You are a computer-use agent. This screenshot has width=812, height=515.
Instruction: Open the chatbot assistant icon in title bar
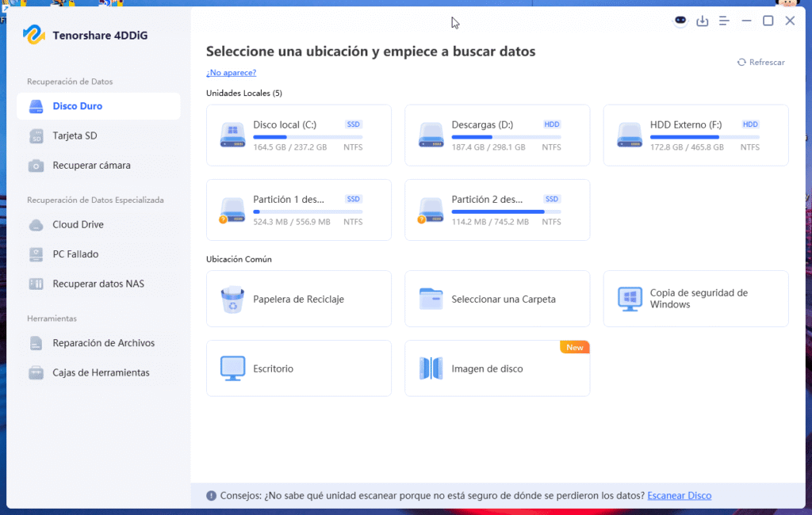click(x=680, y=21)
